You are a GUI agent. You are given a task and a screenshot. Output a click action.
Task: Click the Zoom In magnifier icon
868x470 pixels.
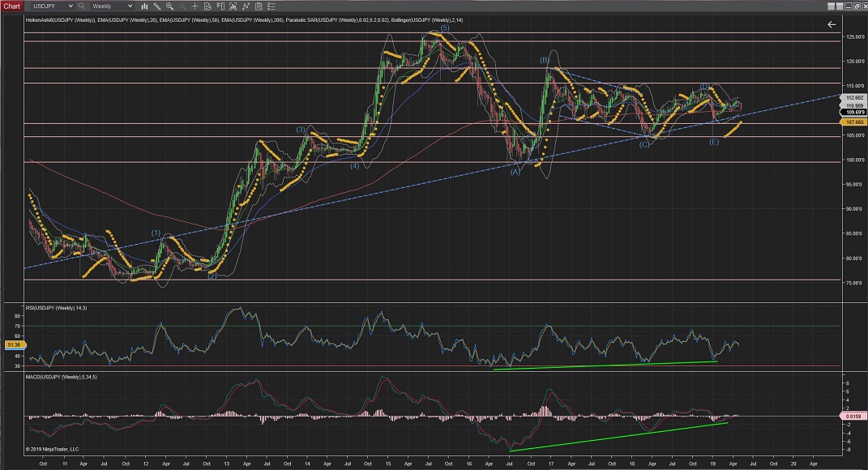[x=169, y=6]
